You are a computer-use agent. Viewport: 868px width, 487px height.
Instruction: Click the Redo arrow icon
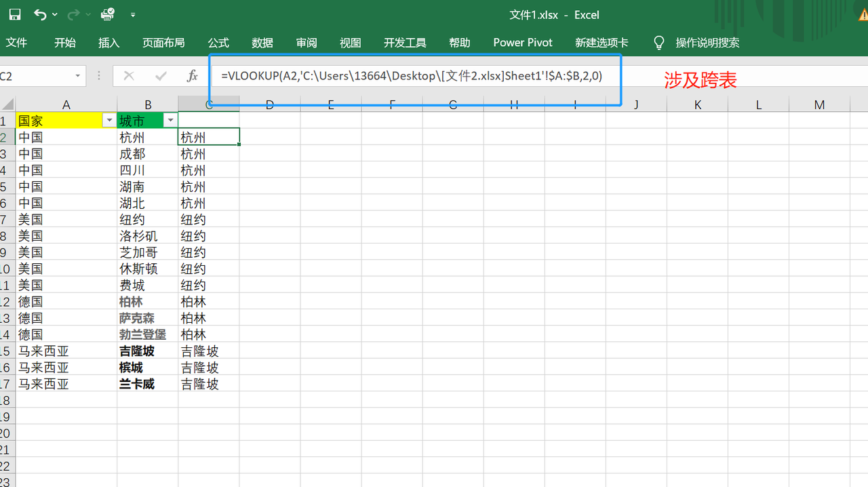tap(73, 14)
